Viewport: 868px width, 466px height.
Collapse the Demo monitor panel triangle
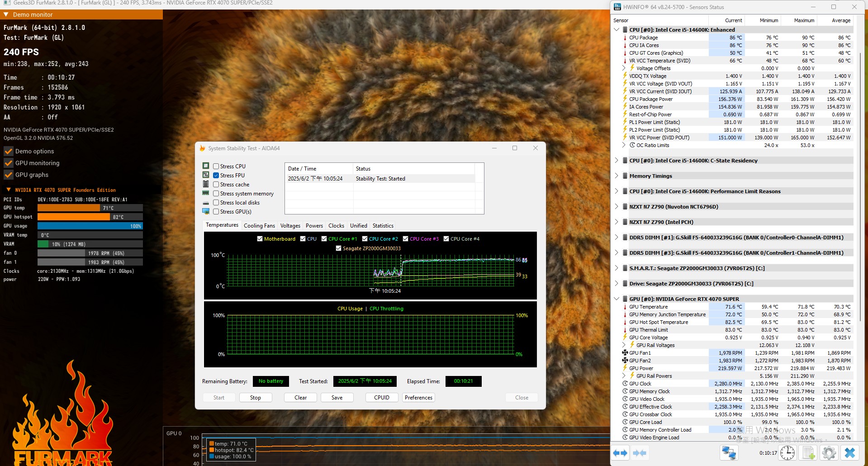6,14
